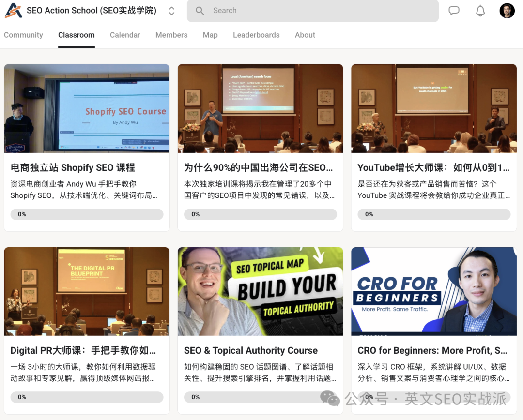Click the Digital PR大师课 progress bar
Screen dimensions: 523x420
[87, 397]
